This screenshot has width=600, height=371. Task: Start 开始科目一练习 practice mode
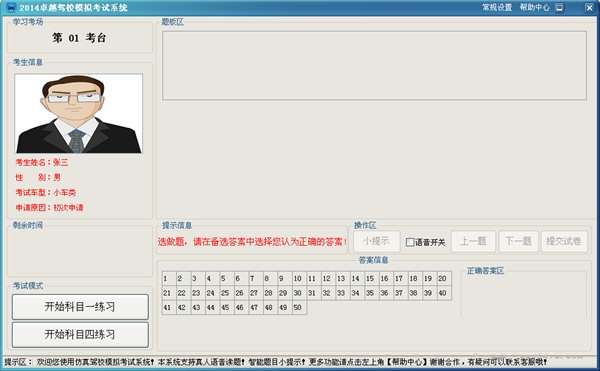[x=80, y=307]
